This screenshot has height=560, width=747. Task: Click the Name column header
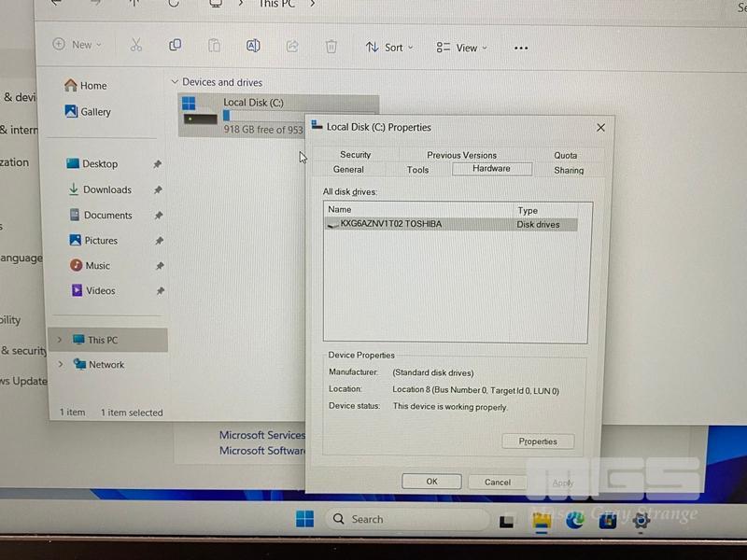tap(419, 209)
